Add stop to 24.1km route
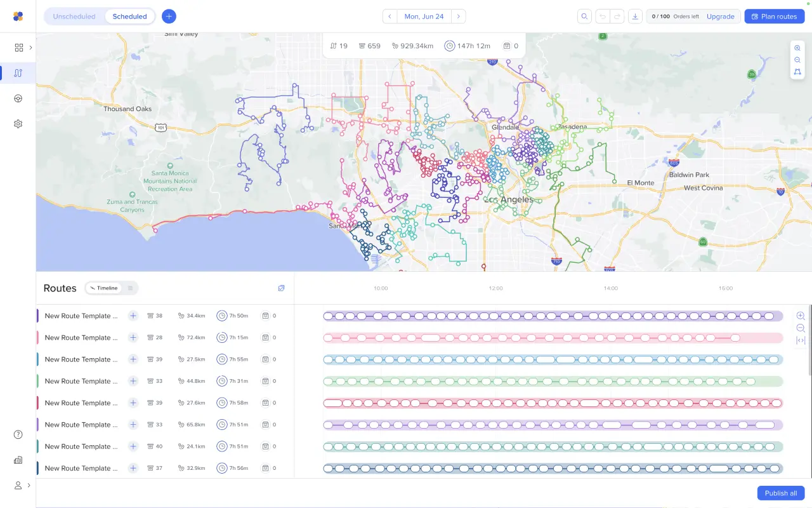 pyautogui.click(x=133, y=446)
